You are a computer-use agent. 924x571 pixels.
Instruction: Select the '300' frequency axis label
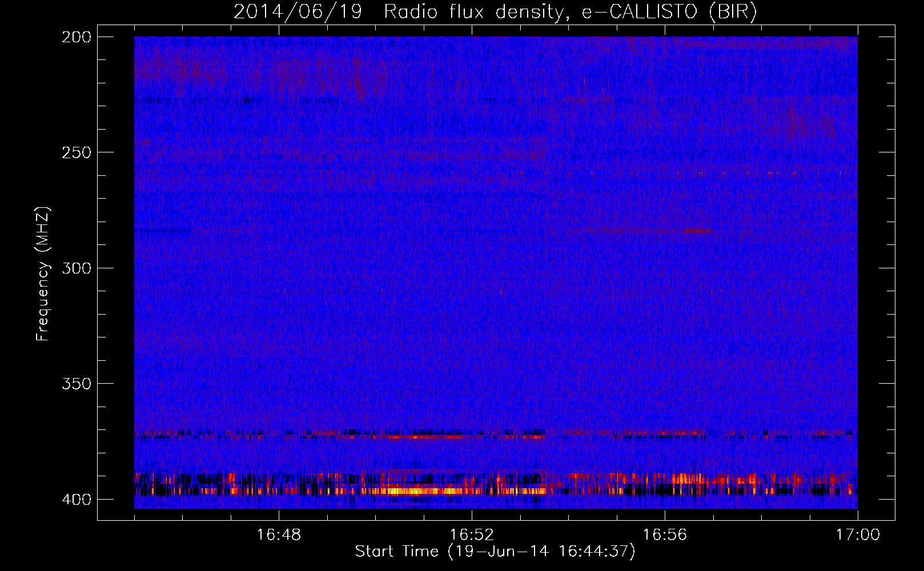click(x=77, y=268)
